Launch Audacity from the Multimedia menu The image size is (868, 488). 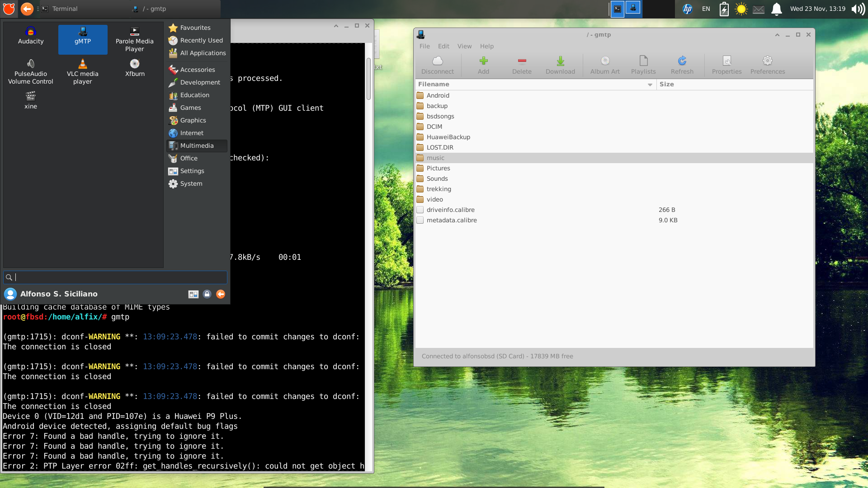[x=31, y=36]
